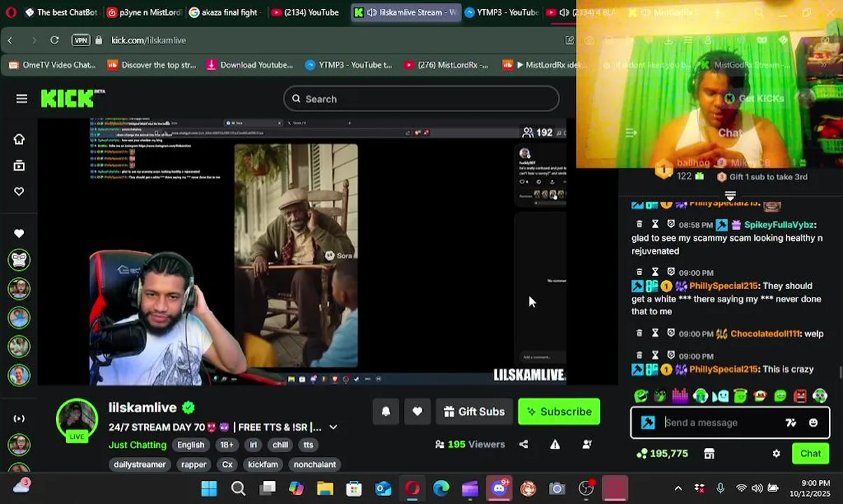The image size is (843, 504).
Task: Select the chill tag
Action: coord(280,444)
